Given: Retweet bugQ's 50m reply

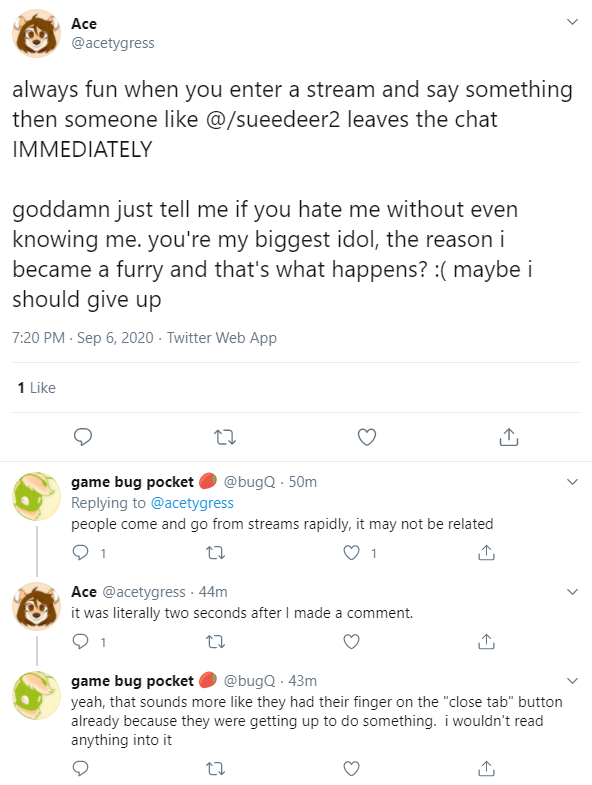Looking at the screenshot, I should 216,553.
